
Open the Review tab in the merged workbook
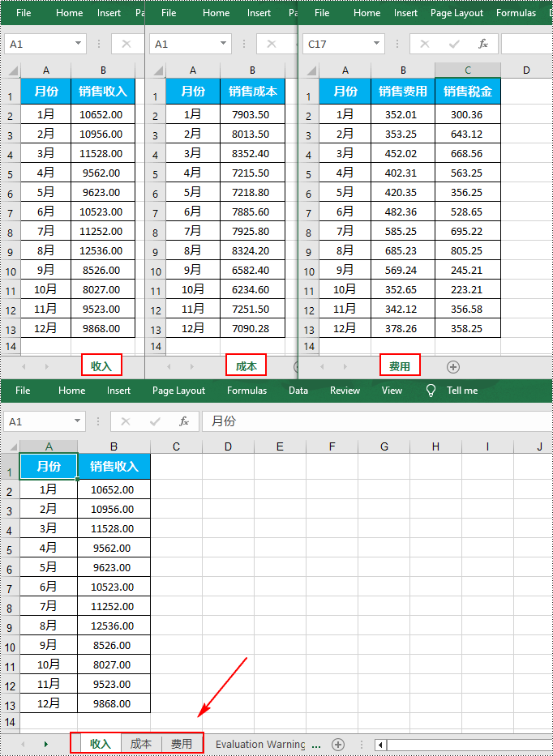click(345, 391)
